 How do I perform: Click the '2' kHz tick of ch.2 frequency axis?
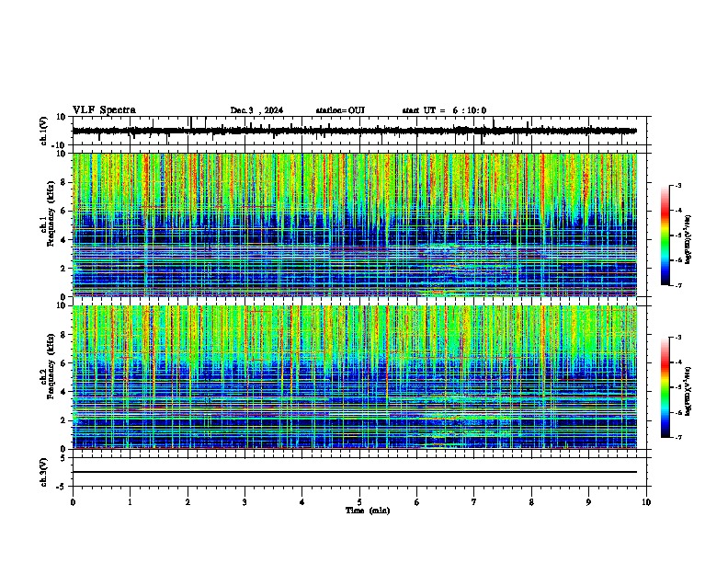(65, 420)
